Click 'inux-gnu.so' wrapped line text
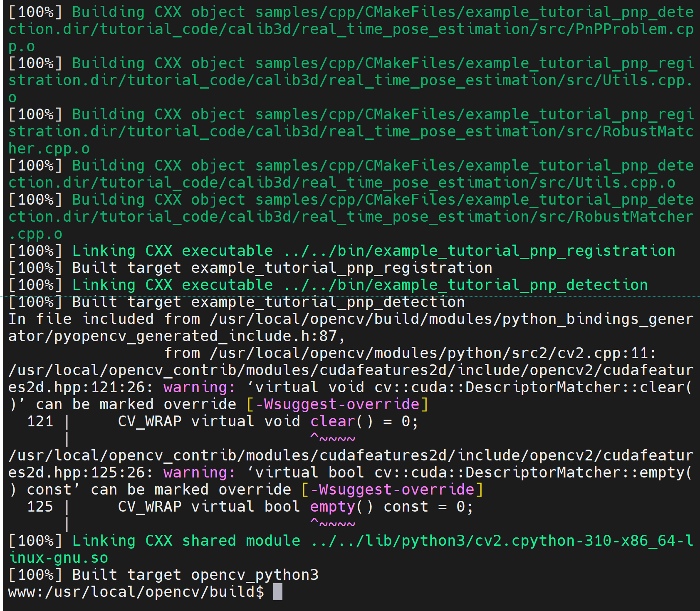700x611 pixels. coord(58,557)
